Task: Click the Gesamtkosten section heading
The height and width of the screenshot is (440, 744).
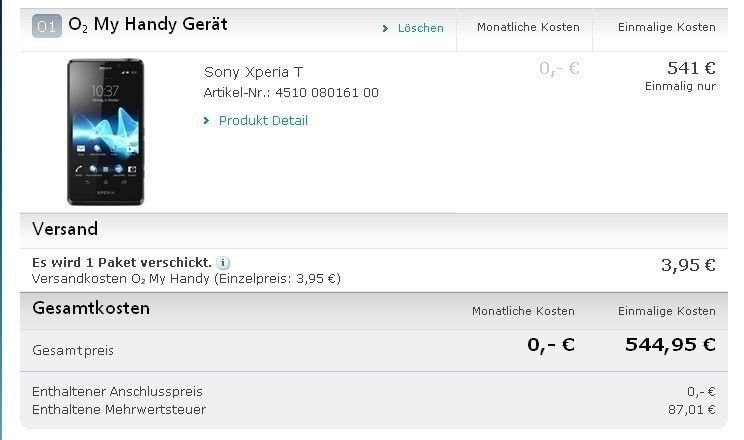Action: tap(91, 308)
